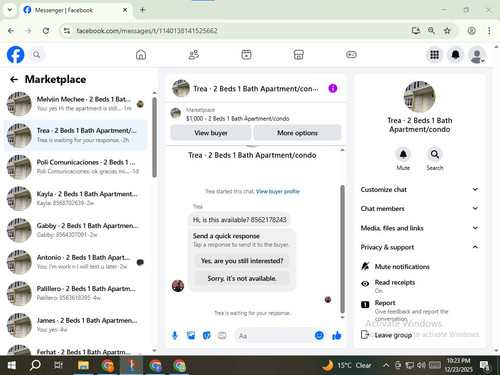Screen dimensions: 500x375
Task: Send a thumbs up like
Action: [x=337, y=336]
